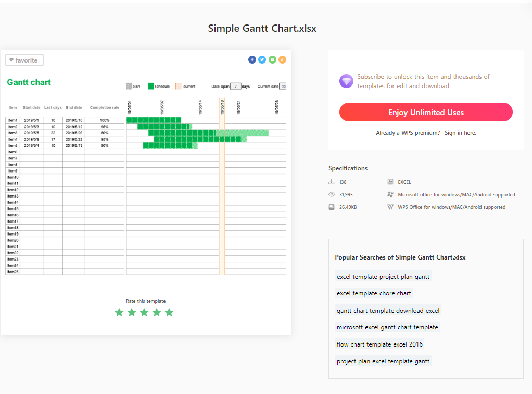Click the WPS Office support icon

390,207
